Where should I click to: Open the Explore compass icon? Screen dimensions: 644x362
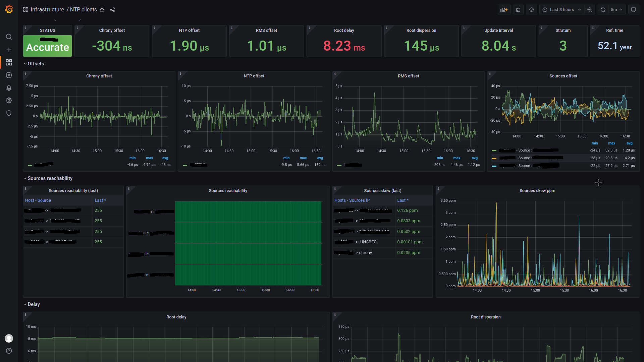[x=9, y=75]
